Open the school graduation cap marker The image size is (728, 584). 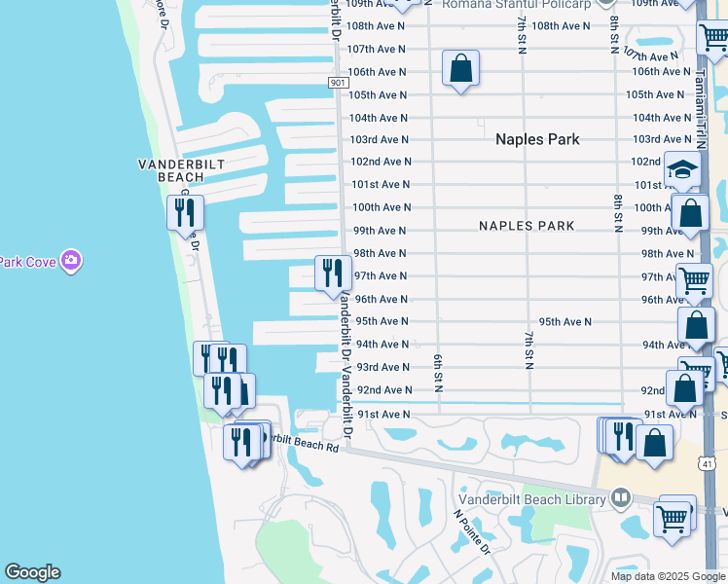pos(682,170)
